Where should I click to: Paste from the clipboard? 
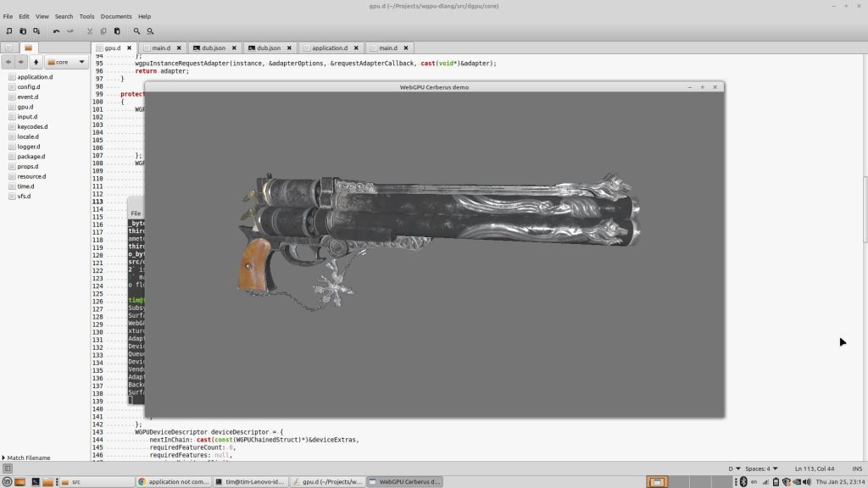point(117,31)
